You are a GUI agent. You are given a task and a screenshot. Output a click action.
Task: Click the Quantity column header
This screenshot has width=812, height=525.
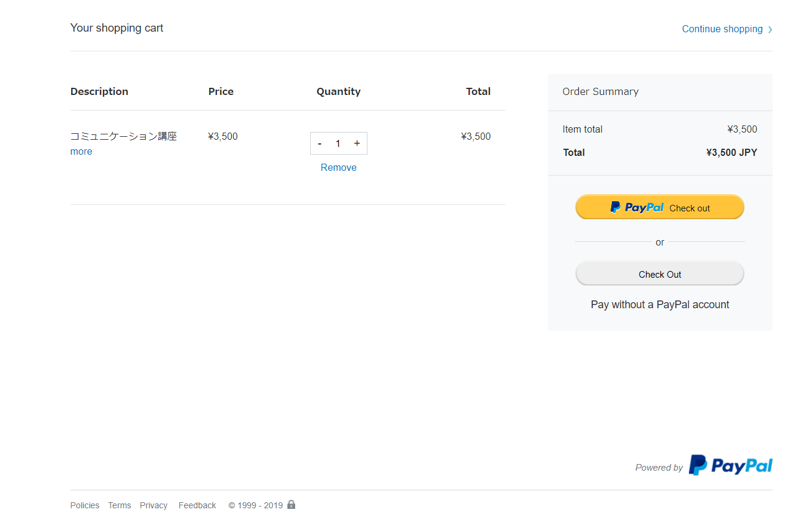coord(339,91)
